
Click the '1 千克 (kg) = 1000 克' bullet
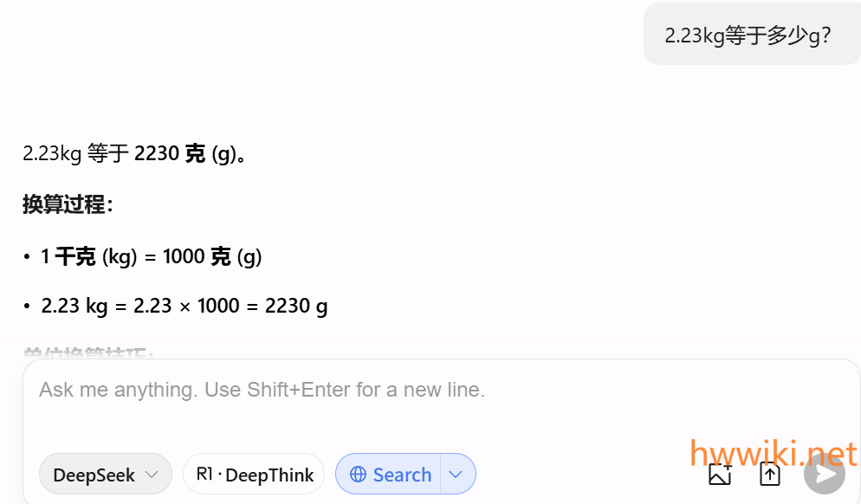[x=151, y=256]
